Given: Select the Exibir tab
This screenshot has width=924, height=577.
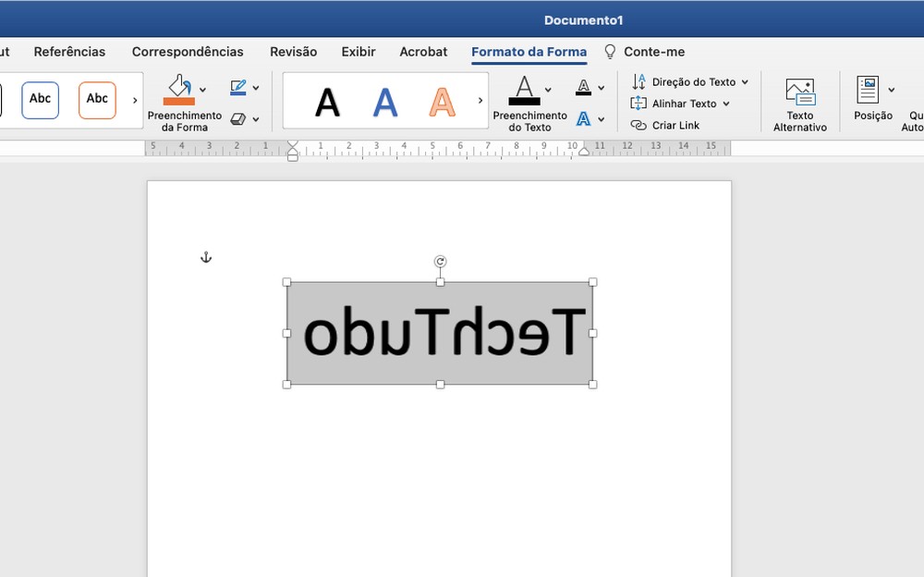Looking at the screenshot, I should point(359,52).
